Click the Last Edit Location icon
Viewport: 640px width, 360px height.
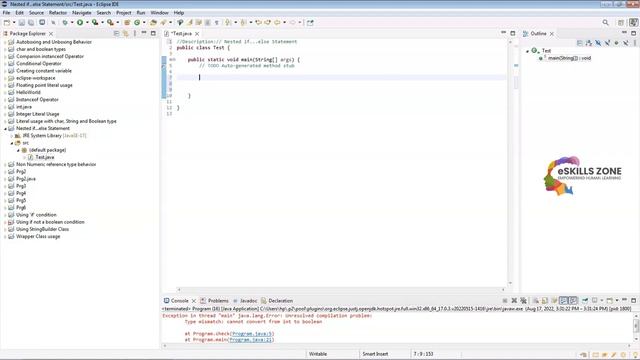coord(258,22)
